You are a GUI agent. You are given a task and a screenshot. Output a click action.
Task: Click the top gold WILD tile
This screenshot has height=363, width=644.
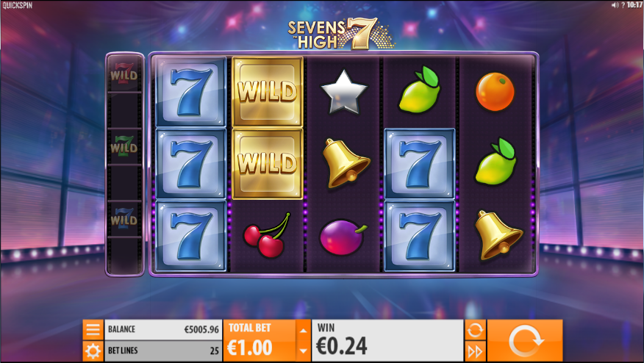[x=268, y=92]
